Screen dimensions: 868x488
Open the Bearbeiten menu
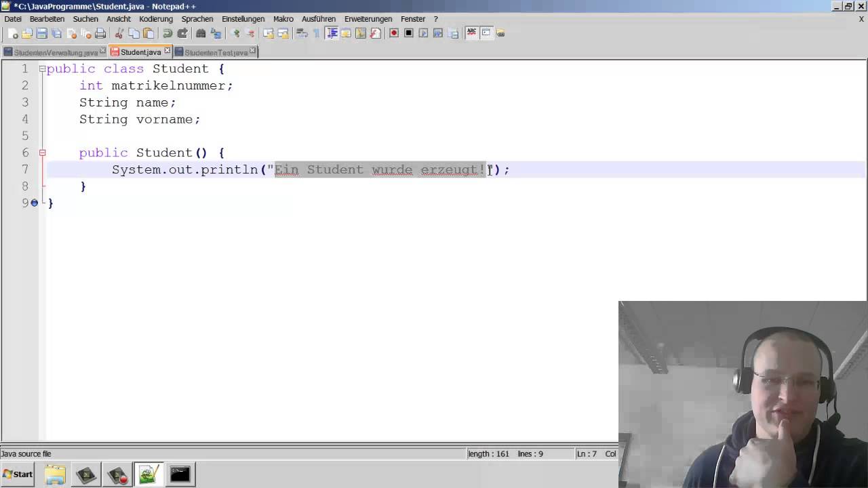coord(47,19)
